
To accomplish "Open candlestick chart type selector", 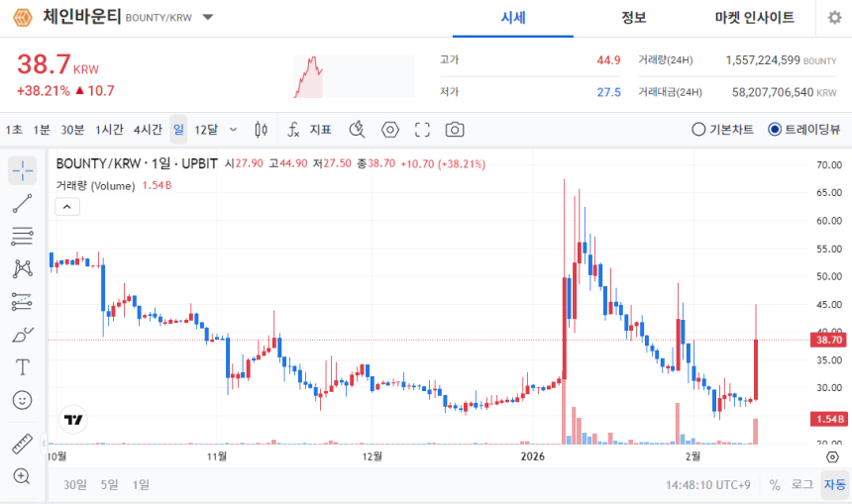I will (261, 130).
